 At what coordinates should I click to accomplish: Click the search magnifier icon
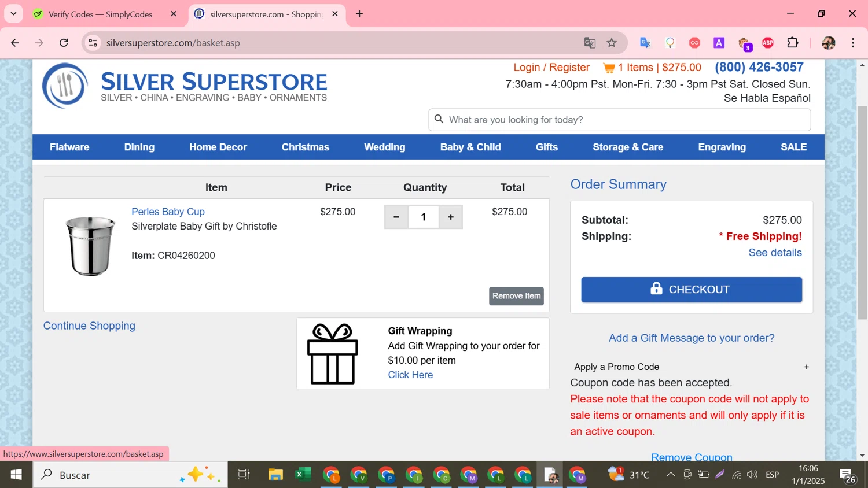(439, 119)
